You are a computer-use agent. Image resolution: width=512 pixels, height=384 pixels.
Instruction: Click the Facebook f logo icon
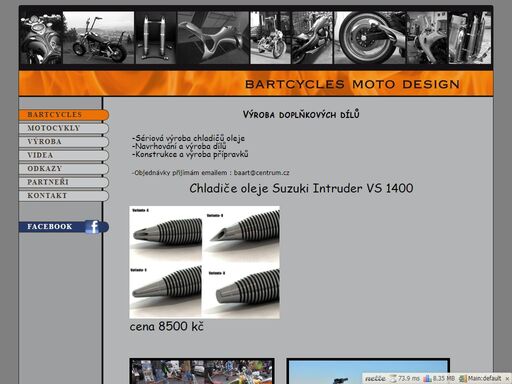(x=92, y=227)
